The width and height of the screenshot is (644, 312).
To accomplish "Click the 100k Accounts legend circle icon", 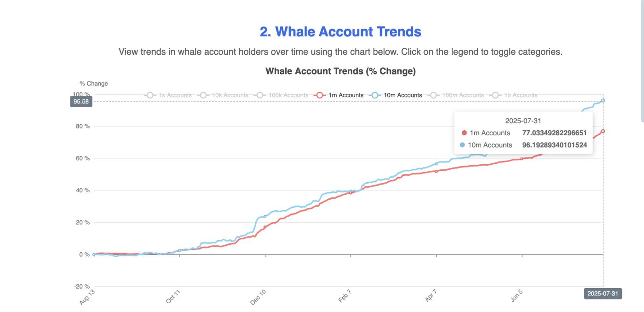I will pos(259,95).
